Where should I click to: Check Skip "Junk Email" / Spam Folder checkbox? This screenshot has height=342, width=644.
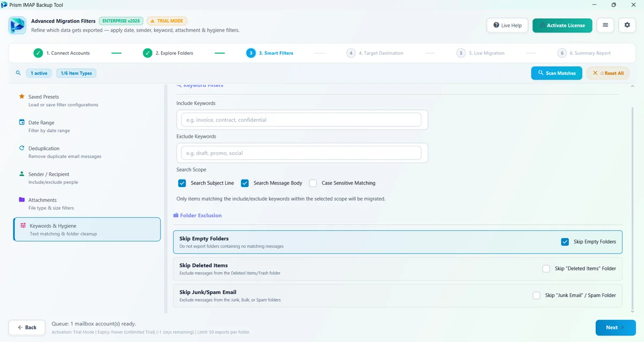pos(536,295)
